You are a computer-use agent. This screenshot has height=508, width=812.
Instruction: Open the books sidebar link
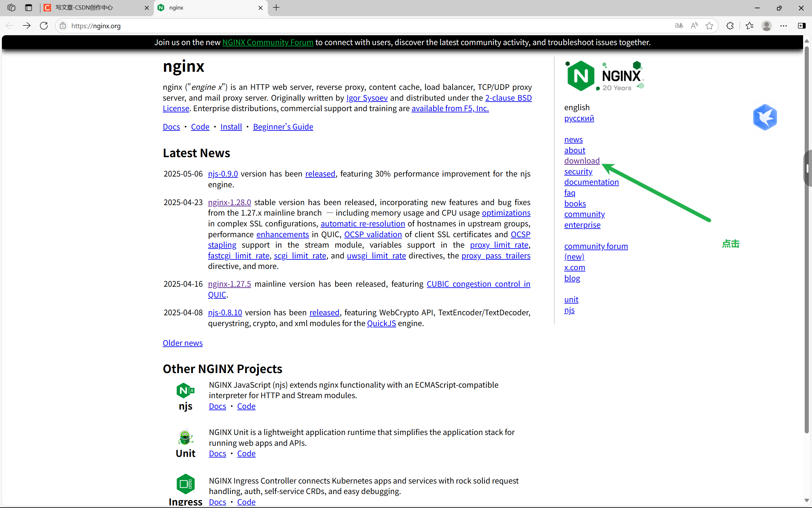[x=575, y=204]
